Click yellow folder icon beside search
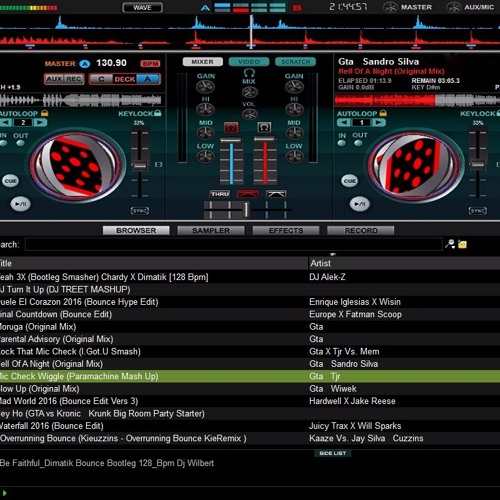 tap(462, 244)
